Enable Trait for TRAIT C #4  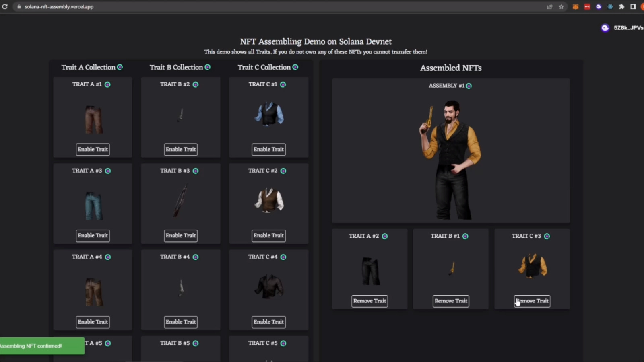pos(269,322)
